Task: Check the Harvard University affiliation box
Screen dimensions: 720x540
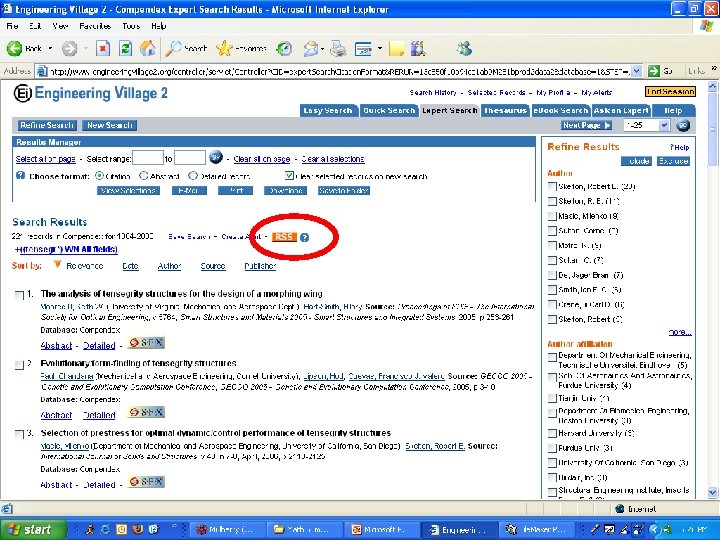Action: pyautogui.click(x=552, y=433)
